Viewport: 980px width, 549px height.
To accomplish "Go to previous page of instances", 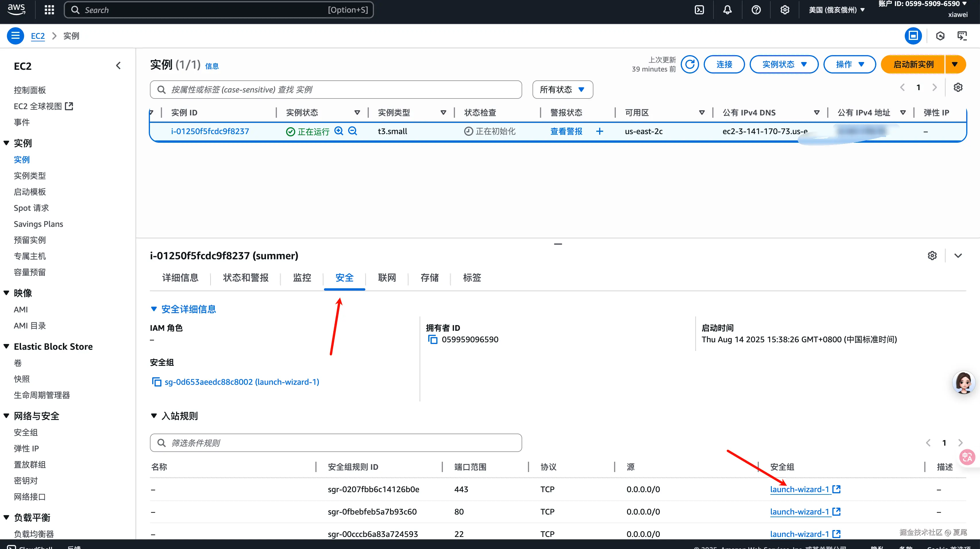I will coord(902,88).
